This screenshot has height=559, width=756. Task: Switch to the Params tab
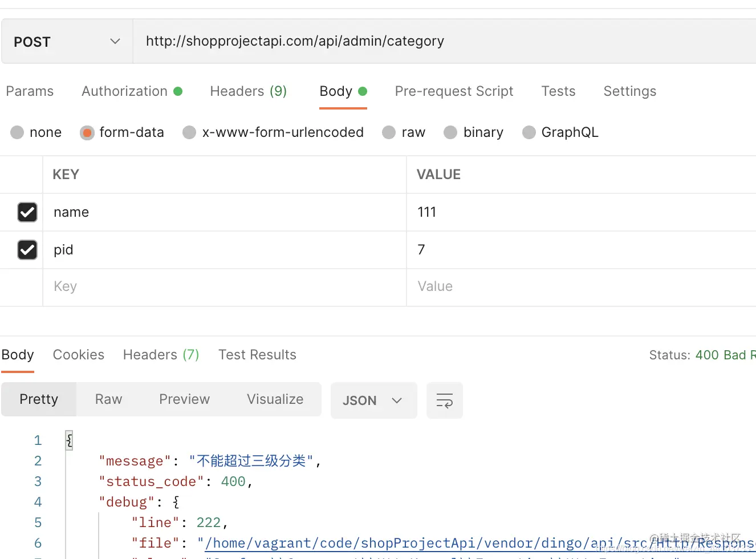[30, 91]
